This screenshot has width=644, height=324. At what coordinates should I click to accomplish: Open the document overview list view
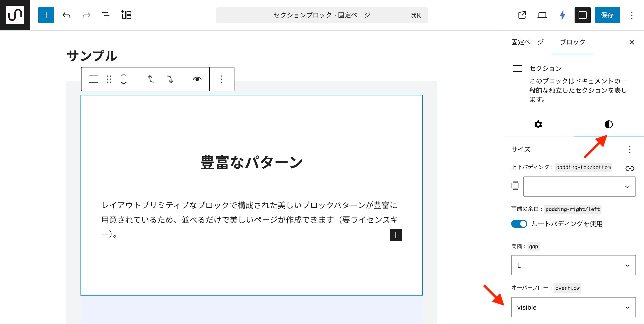pyautogui.click(x=106, y=15)
